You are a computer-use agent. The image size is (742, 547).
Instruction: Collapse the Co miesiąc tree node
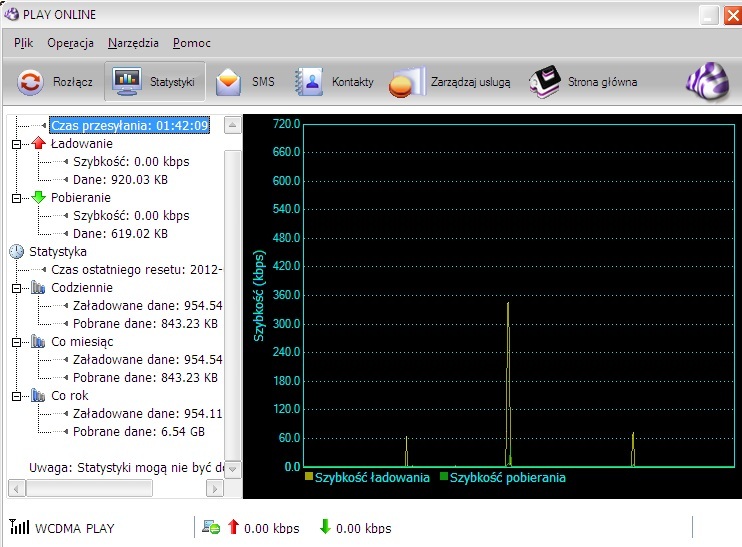tap(17, 342)
